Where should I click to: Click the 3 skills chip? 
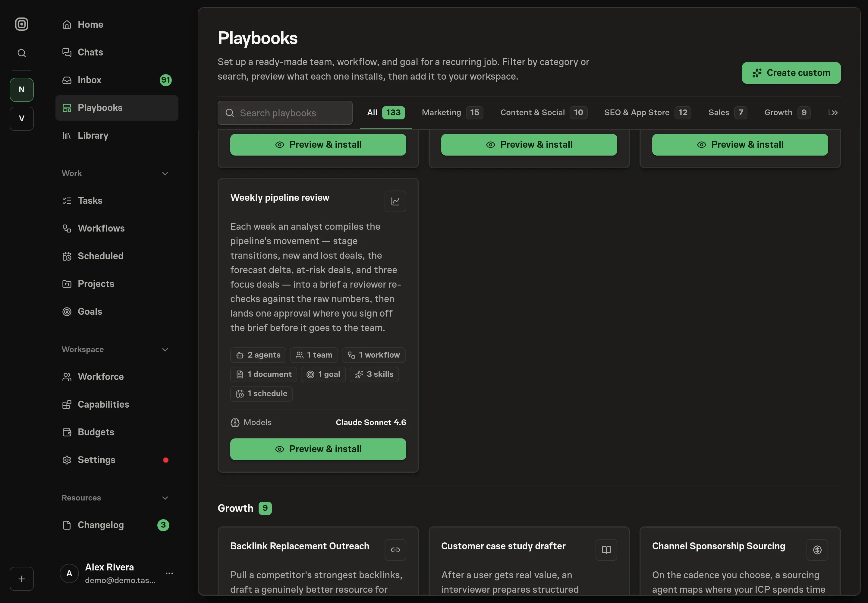(374, 374)
